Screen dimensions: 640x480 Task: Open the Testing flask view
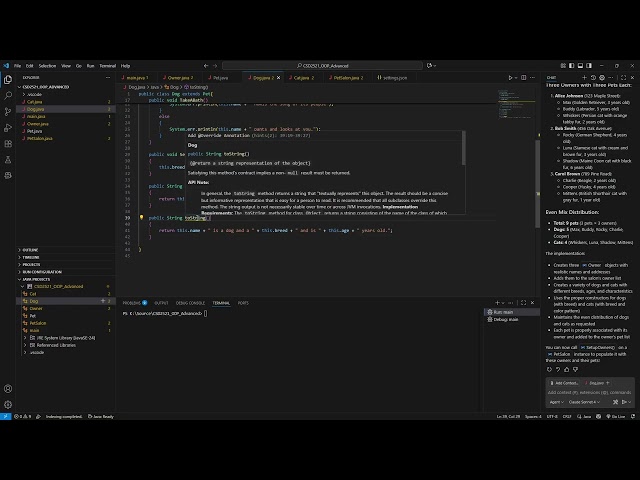pyautogui.click(x=8, y=160)
